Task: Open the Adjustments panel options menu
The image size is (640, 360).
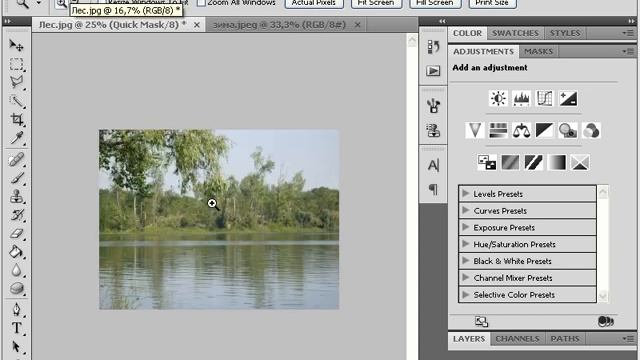Action: (x=629, y=51)
